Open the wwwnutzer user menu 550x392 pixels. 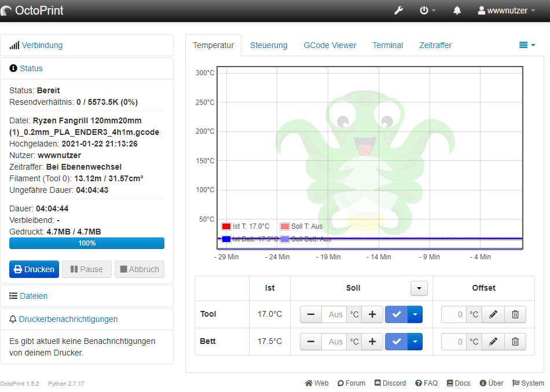(x=507, y=10)
